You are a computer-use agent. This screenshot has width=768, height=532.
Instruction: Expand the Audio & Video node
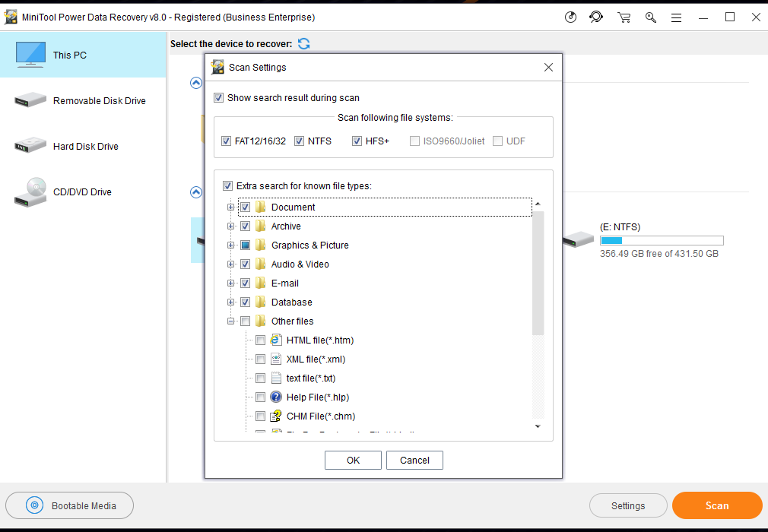(230, 264)
